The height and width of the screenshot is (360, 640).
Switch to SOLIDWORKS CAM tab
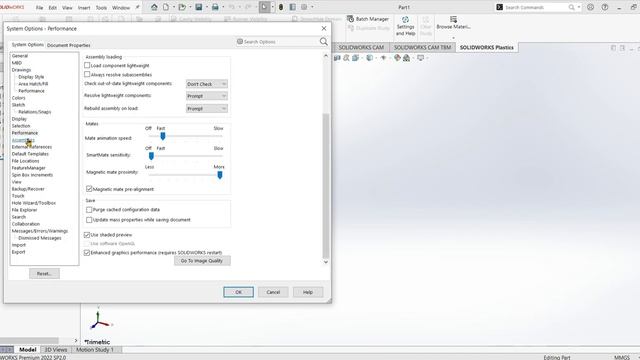pos(361,47)
